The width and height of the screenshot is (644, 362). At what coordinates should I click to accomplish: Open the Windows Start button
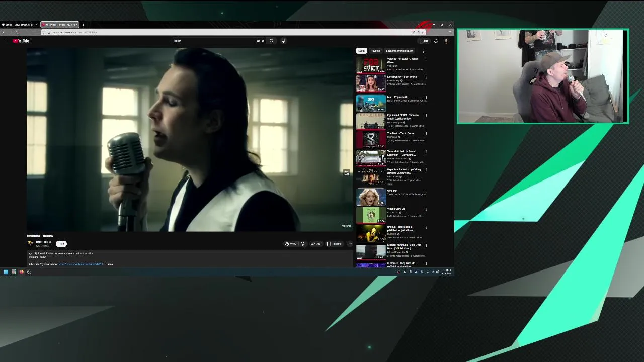coord(6,272)
